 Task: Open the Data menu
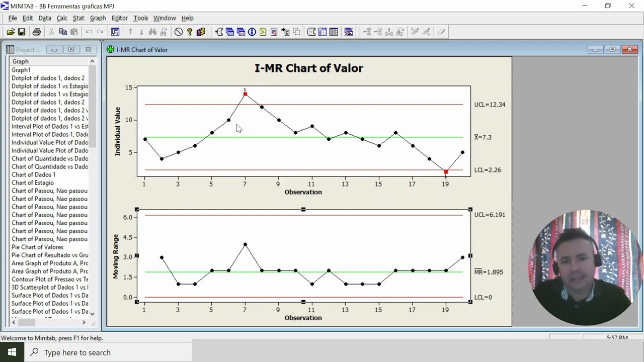(x=45, y=18)
